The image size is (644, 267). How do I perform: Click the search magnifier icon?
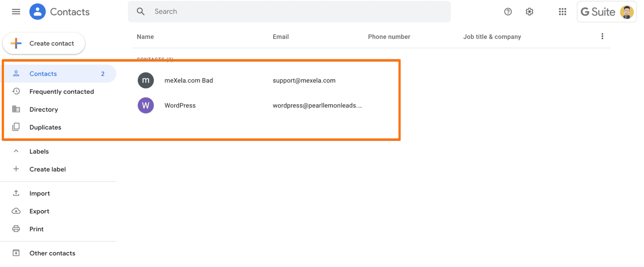coord(140,11)
